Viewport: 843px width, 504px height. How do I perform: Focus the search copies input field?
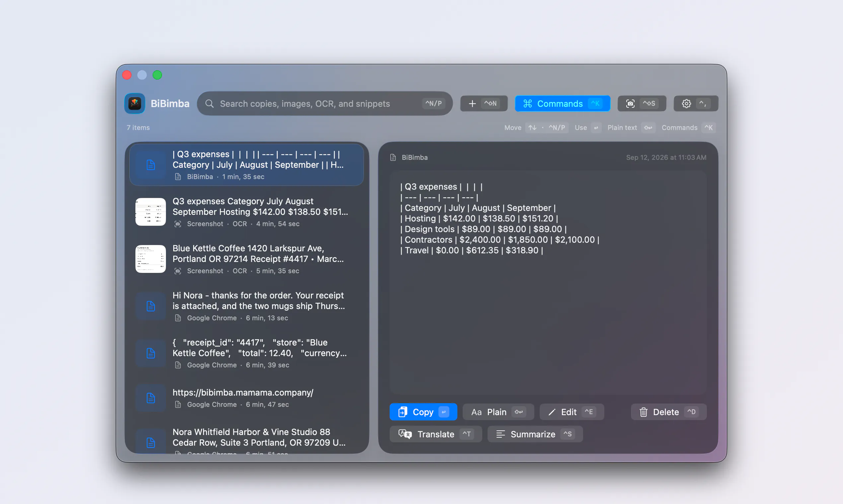325,103
